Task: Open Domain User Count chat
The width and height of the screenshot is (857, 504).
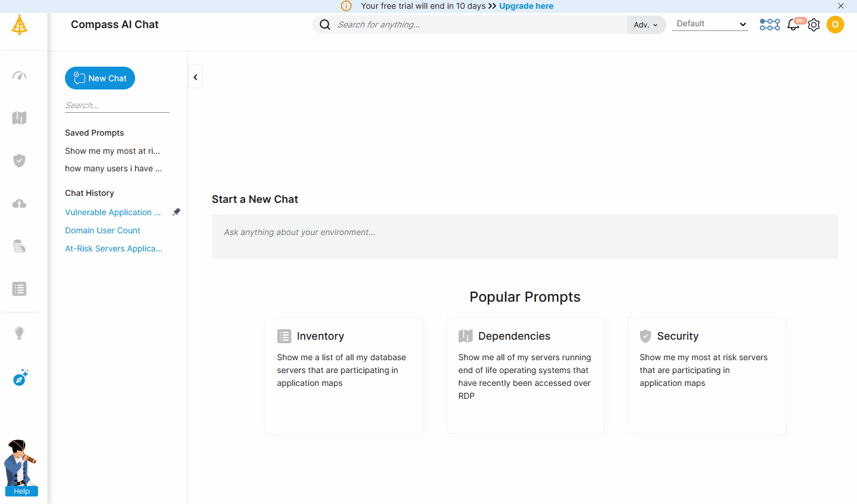Action: click(x=103, y=230)
